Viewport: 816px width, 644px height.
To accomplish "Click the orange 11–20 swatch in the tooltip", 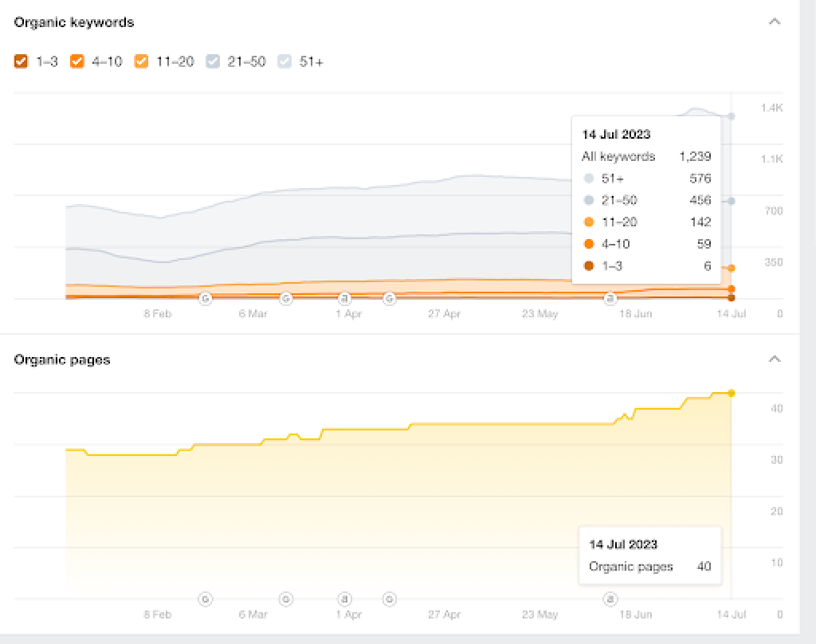I will click(x=589, y=222).
